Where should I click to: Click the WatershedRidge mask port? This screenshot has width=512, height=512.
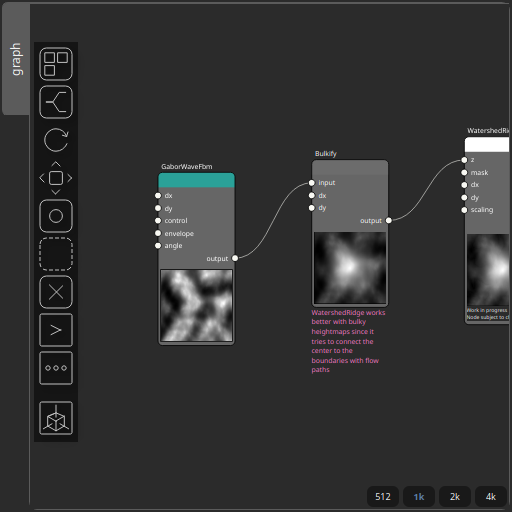(464, 172)
